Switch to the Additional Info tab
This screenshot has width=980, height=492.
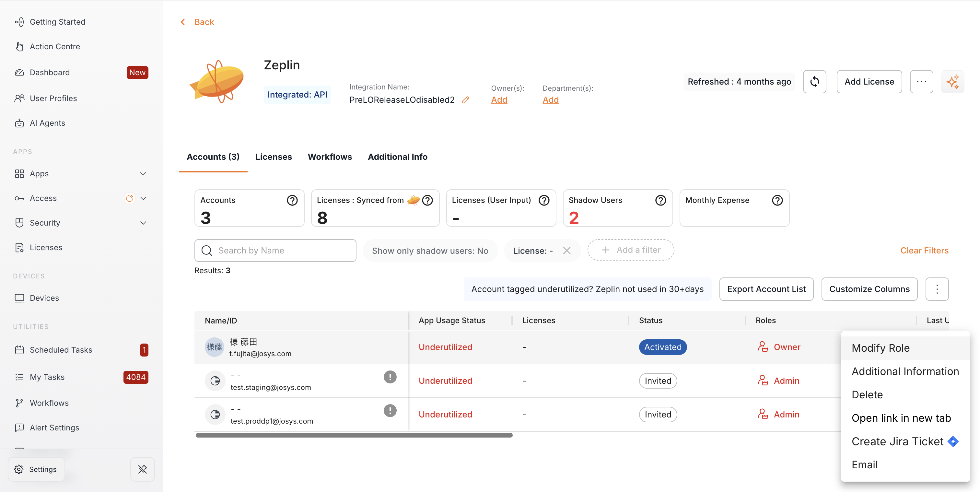[398, 157]
